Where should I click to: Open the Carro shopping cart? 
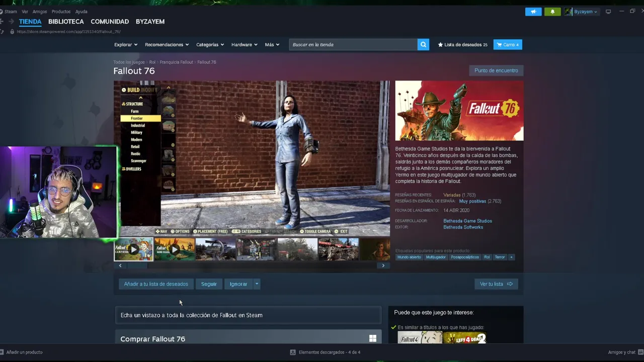pyautogui.click(x=508, y=45)
